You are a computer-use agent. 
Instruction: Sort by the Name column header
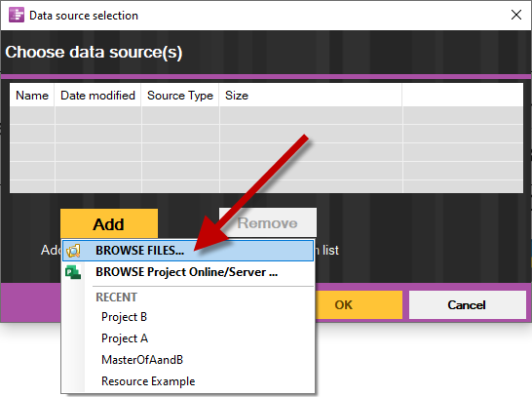coord(32,96)
